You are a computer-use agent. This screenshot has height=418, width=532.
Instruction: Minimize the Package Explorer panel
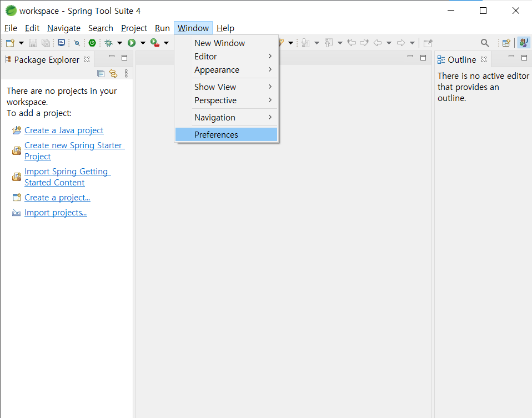pos(112,57)
